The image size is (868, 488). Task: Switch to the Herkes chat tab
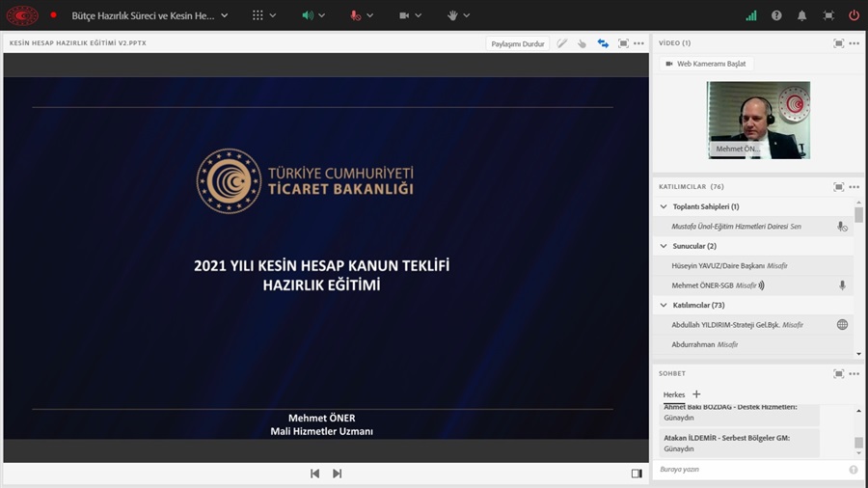click(x=674, y=394)
